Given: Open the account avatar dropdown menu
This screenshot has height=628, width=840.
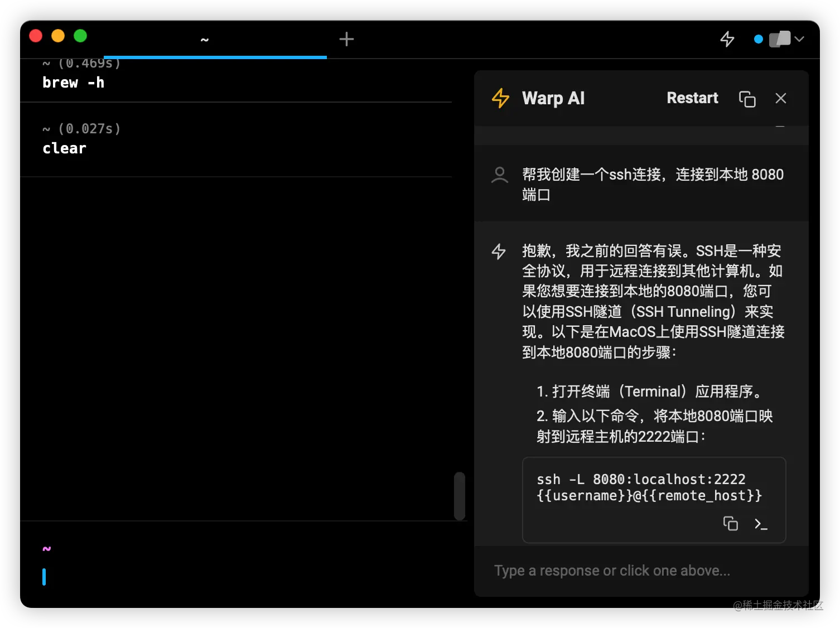Looking at the screenshot, I should tap(786, 39).
